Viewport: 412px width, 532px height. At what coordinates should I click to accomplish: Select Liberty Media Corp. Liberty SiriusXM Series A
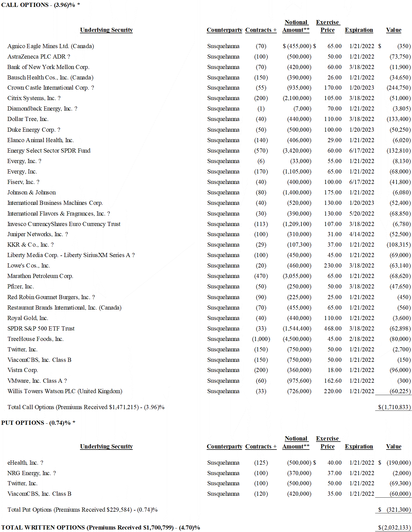(71, 255)
